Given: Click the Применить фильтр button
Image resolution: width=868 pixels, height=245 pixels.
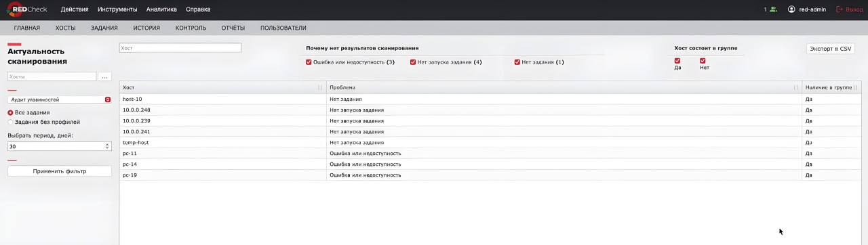Looking at the screenshot, I should coord(60,171).
